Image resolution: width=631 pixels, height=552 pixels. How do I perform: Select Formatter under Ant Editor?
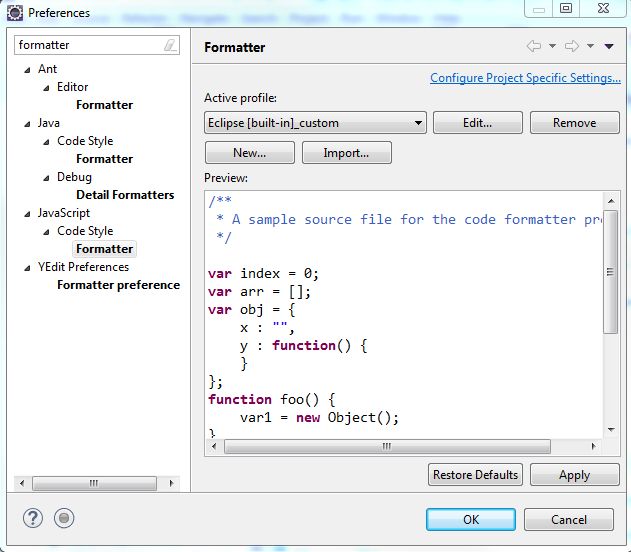coord(105,105)
